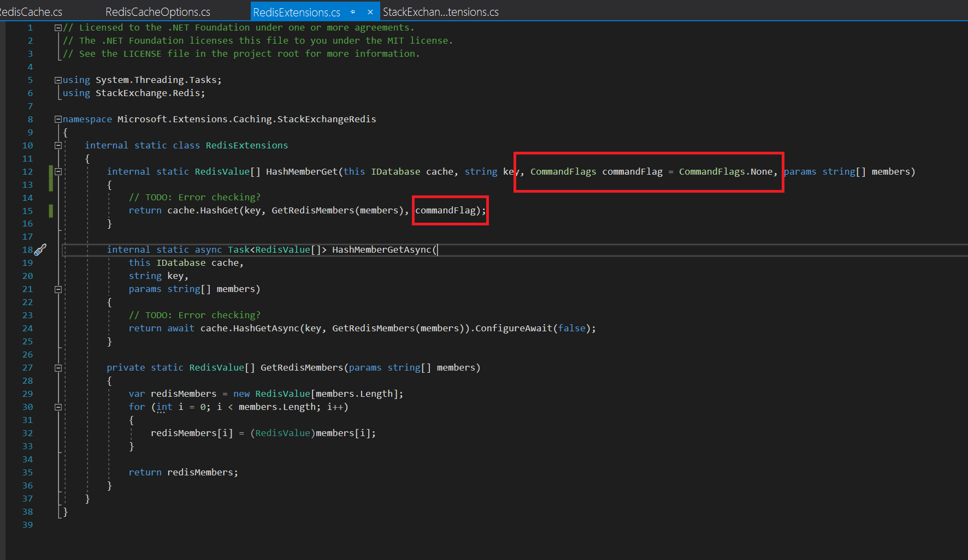This screenshot has height=560, width=968.
Task: Toggle folding of the GetRedisMembers method
Action: pos(58,367)
